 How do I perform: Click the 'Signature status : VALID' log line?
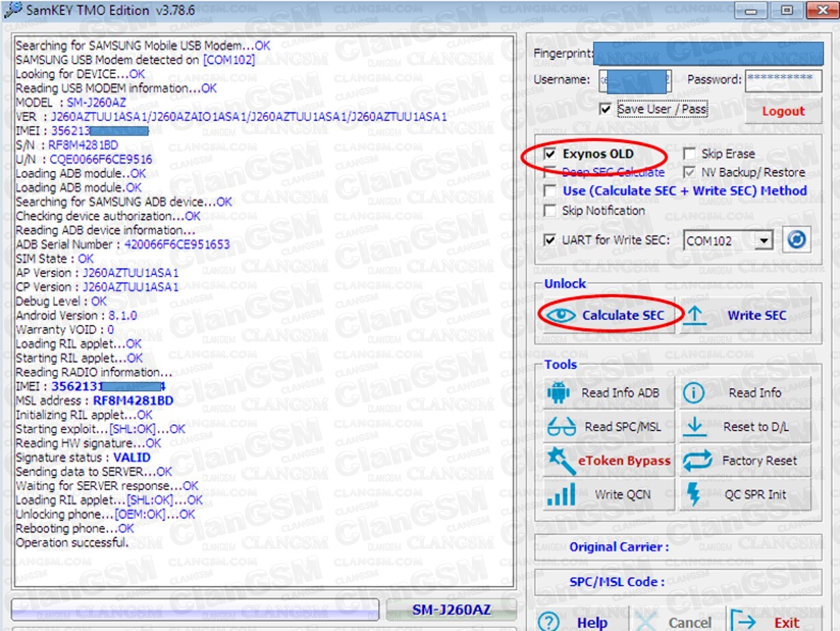click(x=83, y=457)
